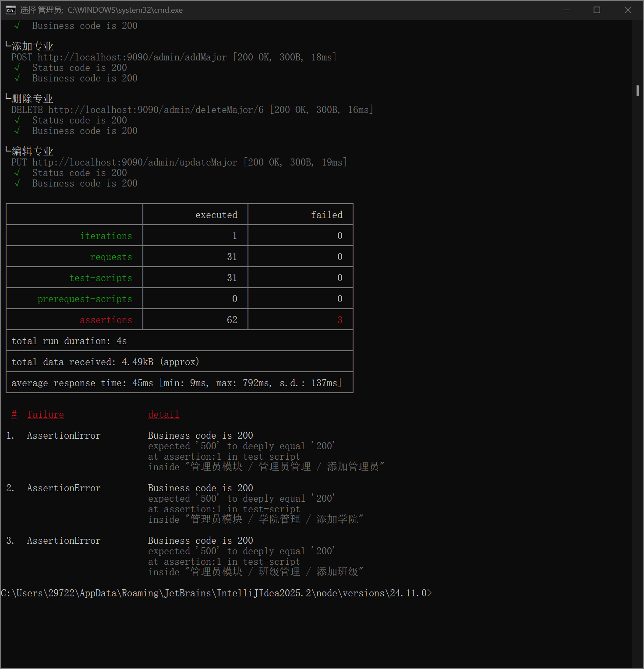Image resolution: width=644 pixels, height=669 pixels.
Task: Click the 'test-scripts' row label
Action: tap(101, 278)
